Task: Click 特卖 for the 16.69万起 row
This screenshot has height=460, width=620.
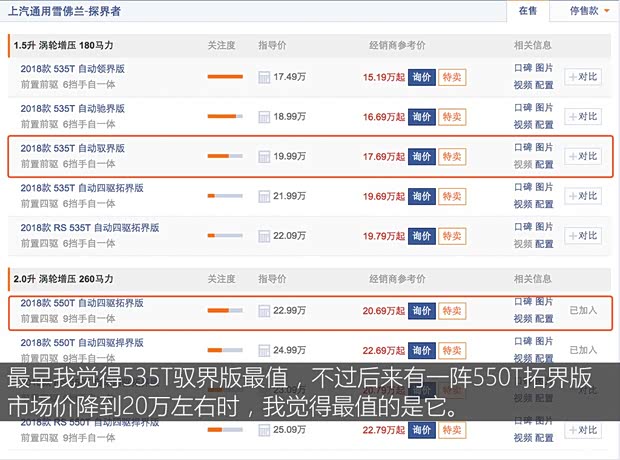Action: (452, 117)
